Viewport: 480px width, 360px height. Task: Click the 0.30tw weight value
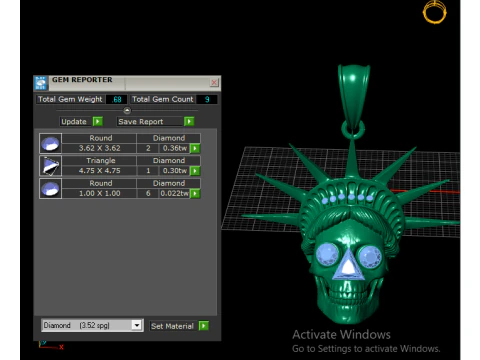click(175, 171)
